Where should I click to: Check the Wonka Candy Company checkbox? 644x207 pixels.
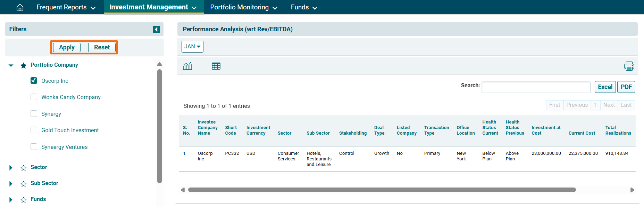34,97
